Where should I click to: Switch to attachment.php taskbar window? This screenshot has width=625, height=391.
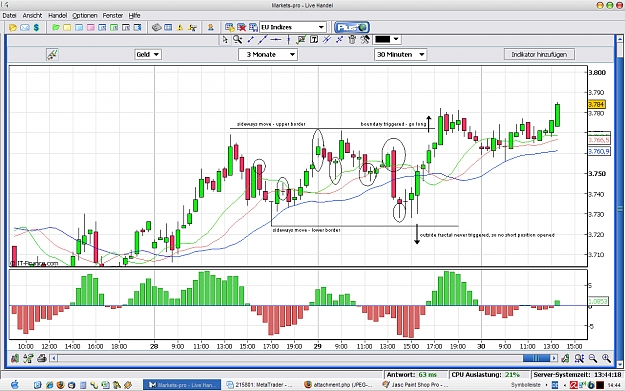point(338,385)
